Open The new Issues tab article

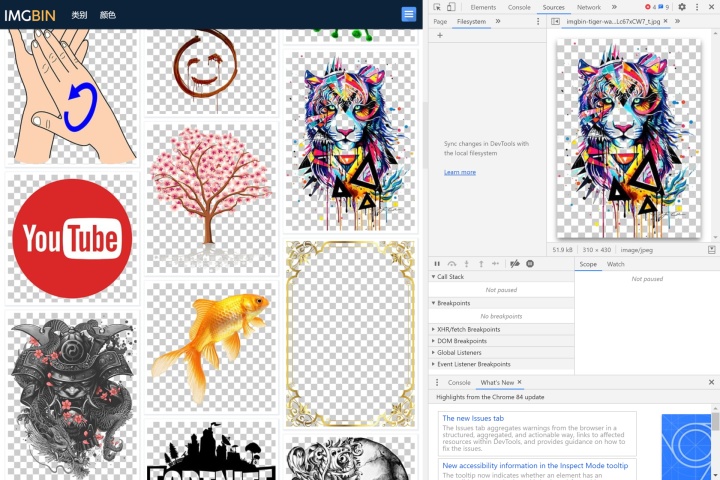tap(473, 418)
